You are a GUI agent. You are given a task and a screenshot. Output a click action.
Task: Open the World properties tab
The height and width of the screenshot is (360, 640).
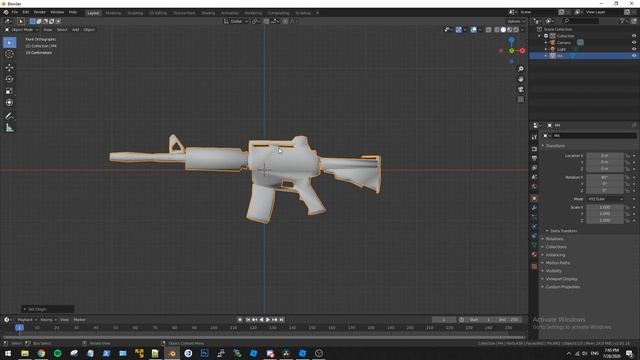534,187
